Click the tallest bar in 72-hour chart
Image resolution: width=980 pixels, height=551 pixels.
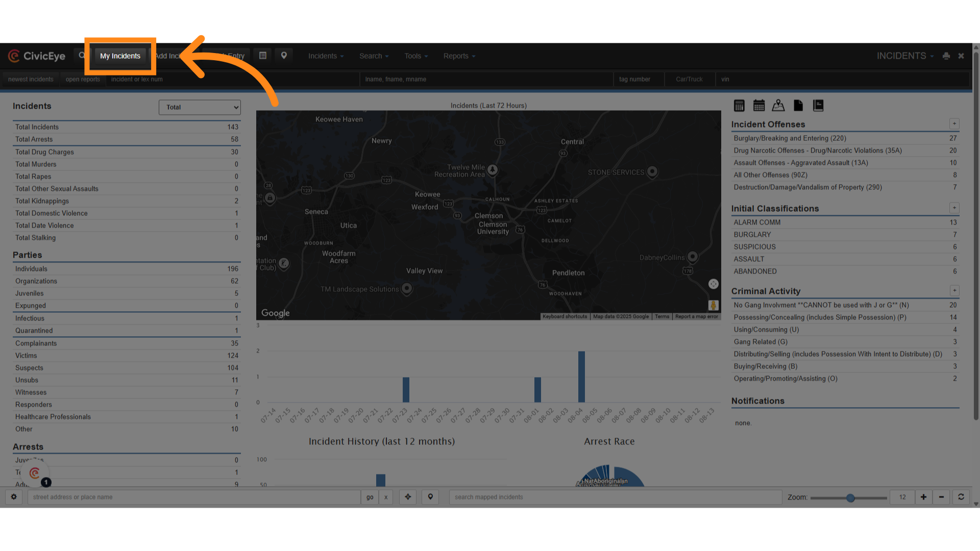[x=581, y=377]
